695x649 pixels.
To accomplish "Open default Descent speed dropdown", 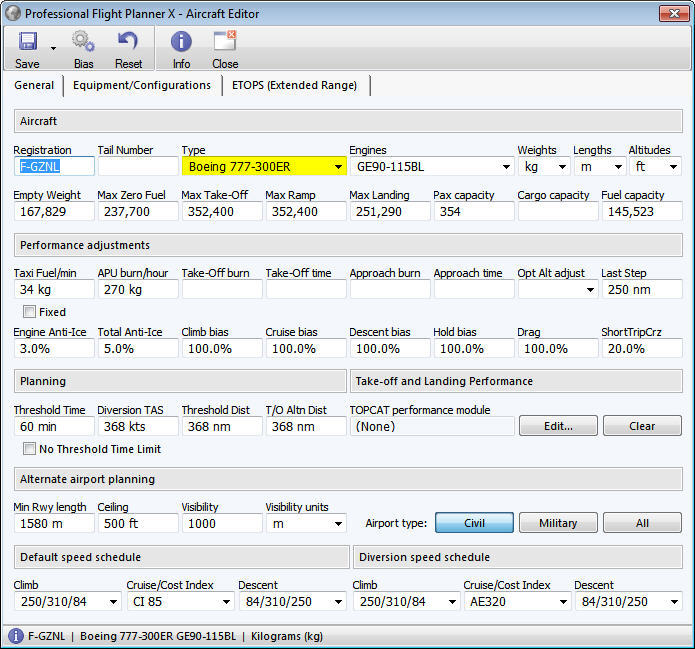I will [x=293, y=602].
